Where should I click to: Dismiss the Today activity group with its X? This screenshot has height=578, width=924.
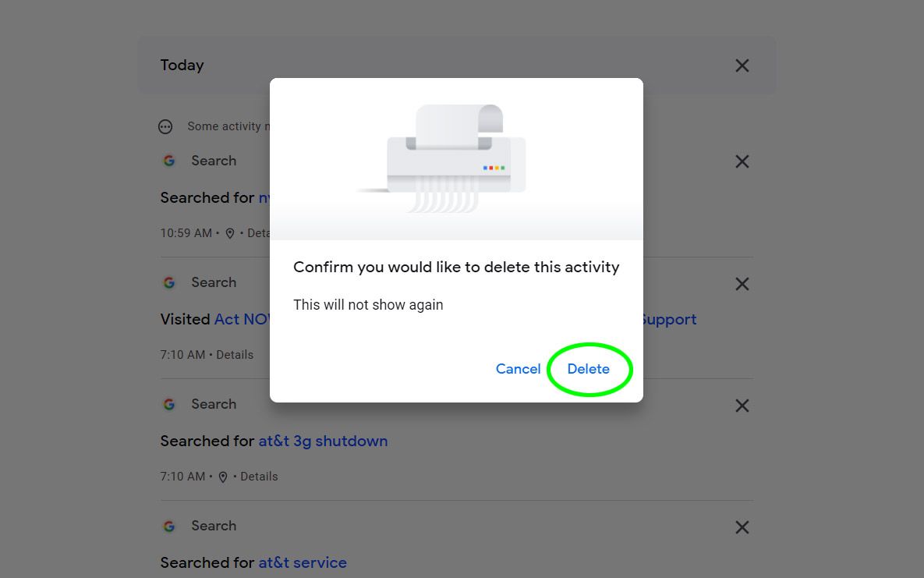click(742, 66)
